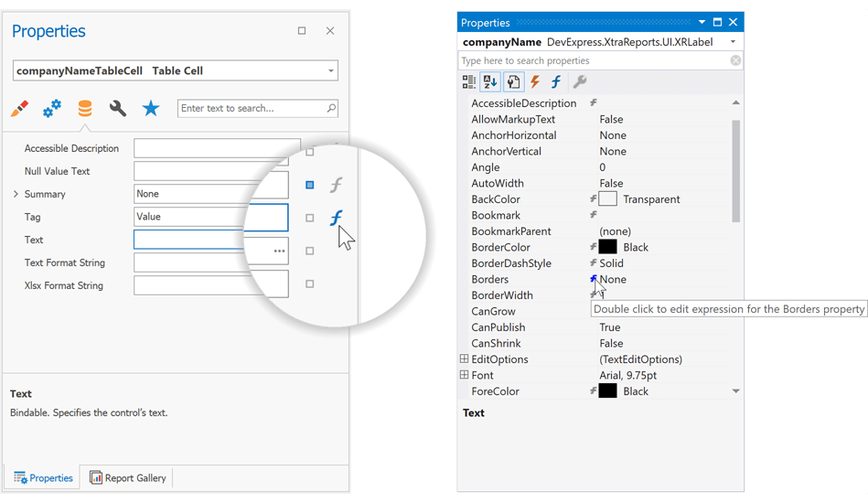868x503 pixels.
Task: Sort properties alphabetically with the A-Z icon
Action: pos(490,82)
